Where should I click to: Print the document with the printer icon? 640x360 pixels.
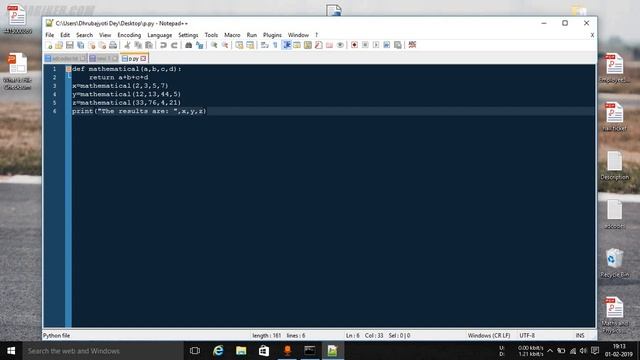tap(113, 45)
